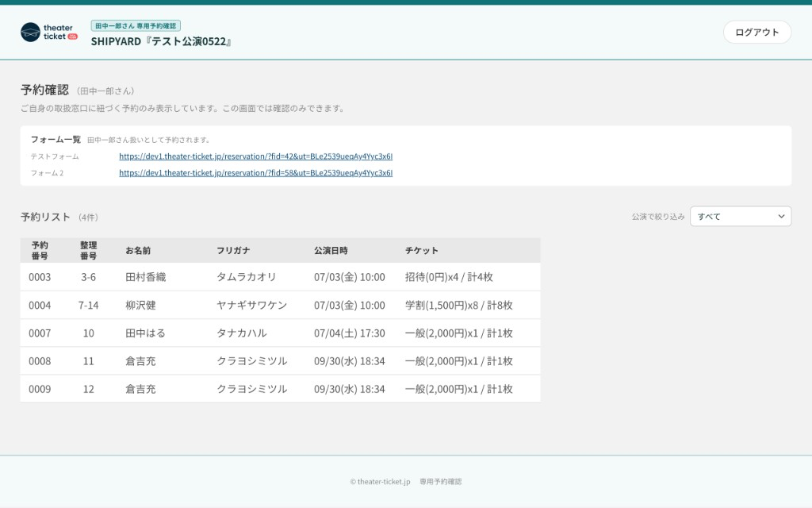Screen dimensions: 812x508
Task: Click the フォーム一覧 heading
Action: (x=56, y=140)
